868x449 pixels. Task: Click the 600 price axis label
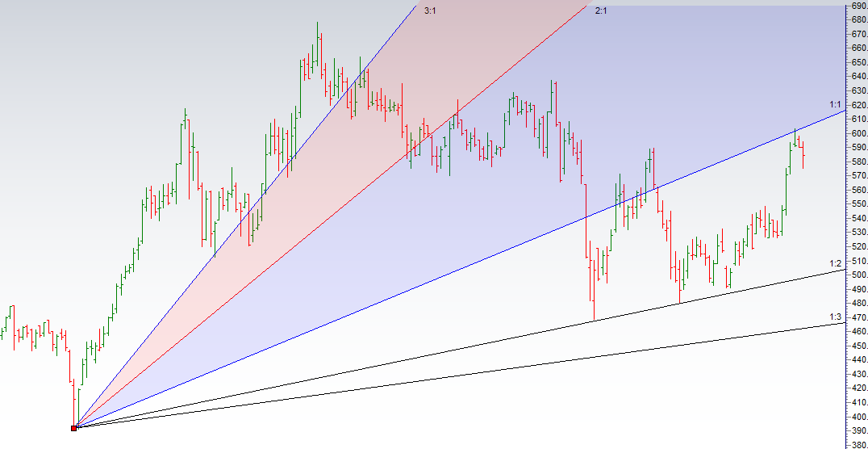click(857, 133)
